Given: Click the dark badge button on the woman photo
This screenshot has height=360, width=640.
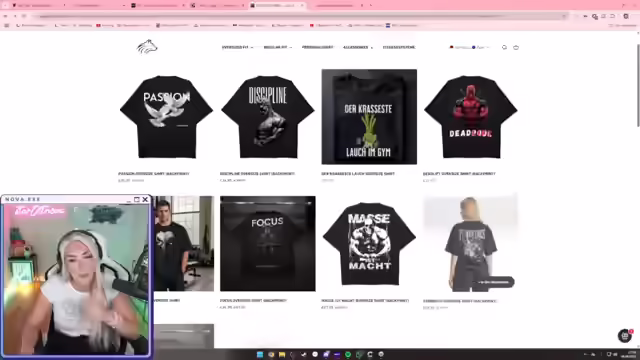Looking at the screenshot, I should [494, 282].
